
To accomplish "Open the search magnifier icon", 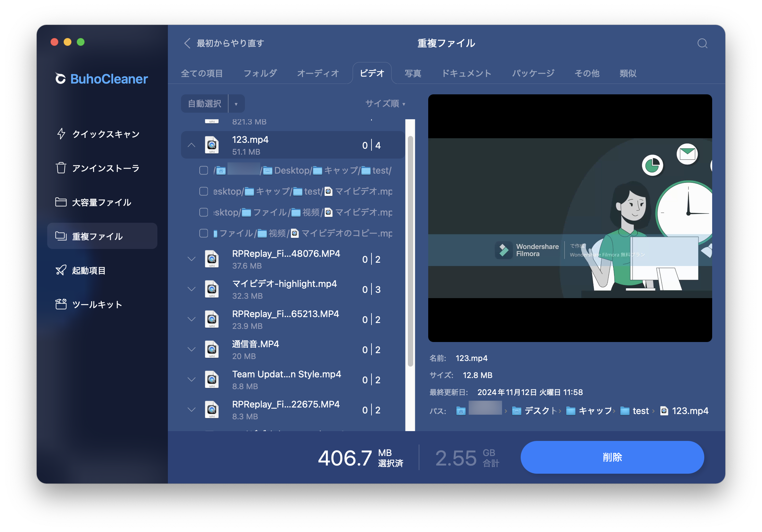I will [x=702, y=44].
